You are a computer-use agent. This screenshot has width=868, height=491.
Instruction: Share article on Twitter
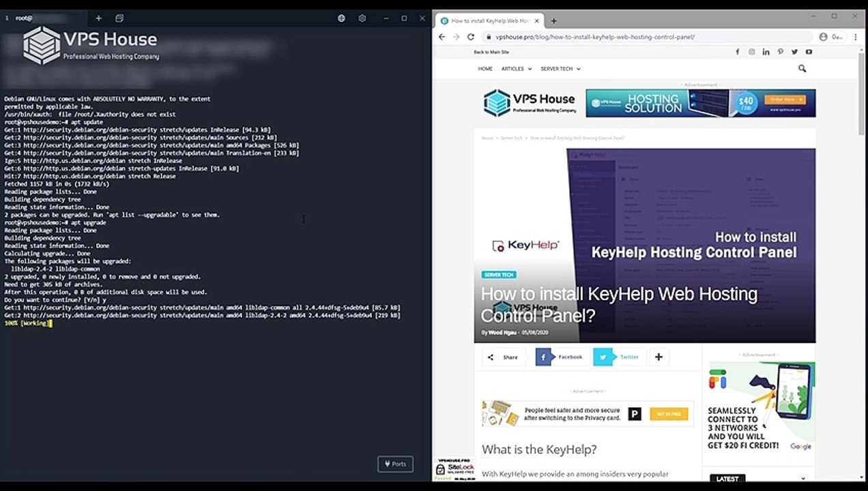coord(619,357)
